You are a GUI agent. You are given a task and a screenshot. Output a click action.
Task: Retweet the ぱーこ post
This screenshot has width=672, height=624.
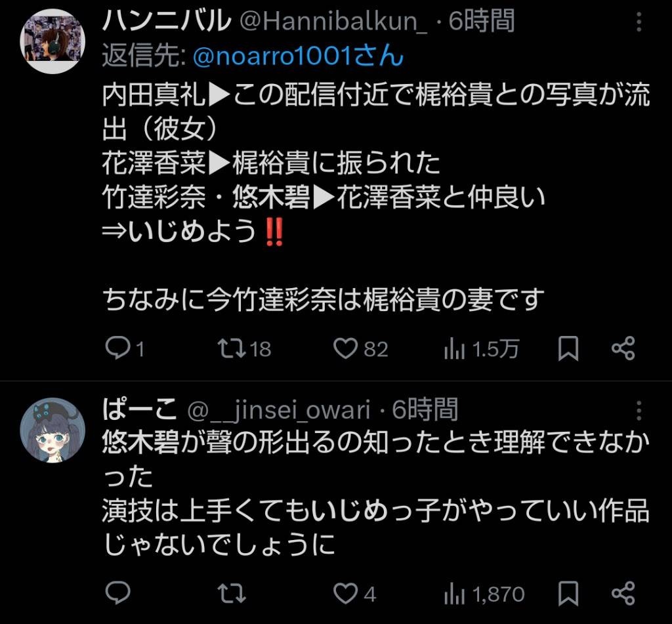(x=232, y=594)
